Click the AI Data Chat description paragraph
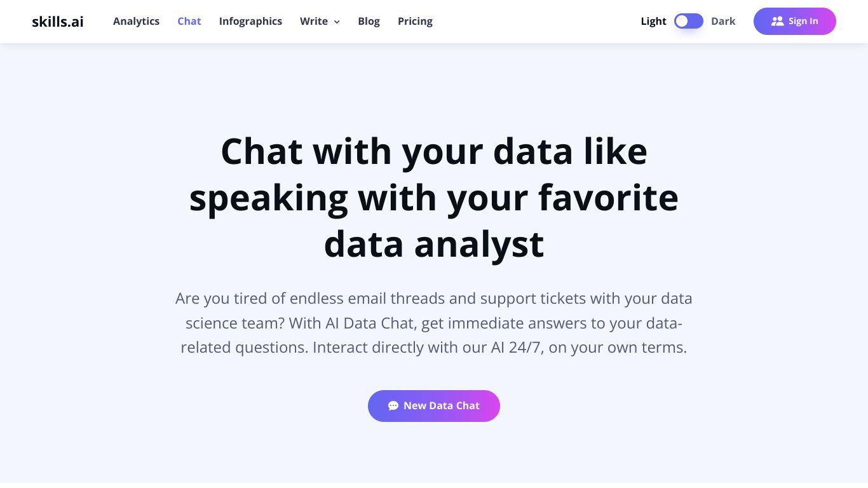 click(x=434, y=323)
